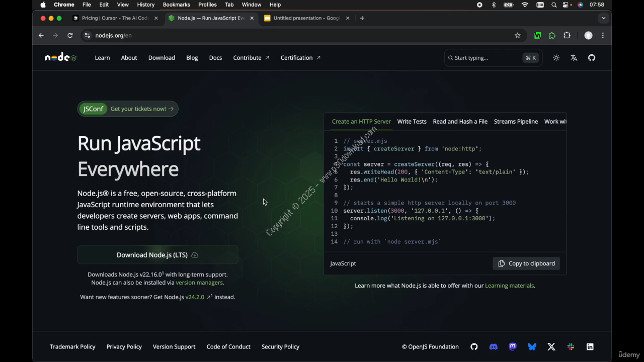This screenshot has height=362, width=644.
Task: Open the footer X (Twitter) icon
Action: coord(551,347)
